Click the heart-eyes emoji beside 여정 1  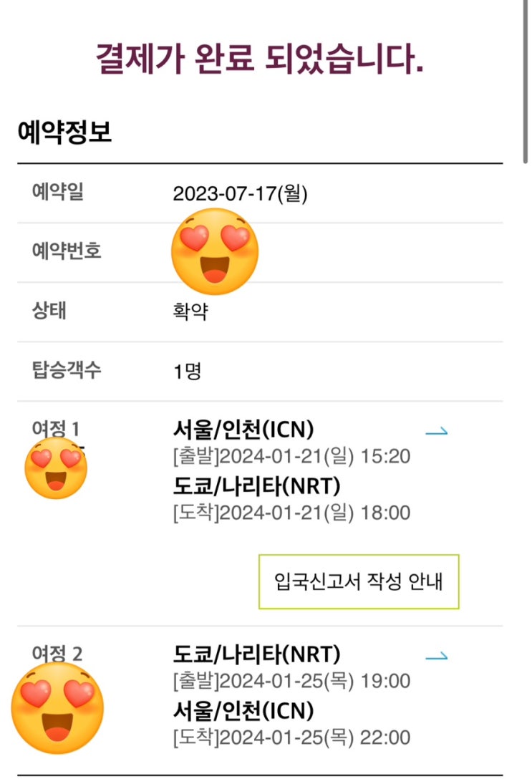pyautogui.click(x=56, y=468)
